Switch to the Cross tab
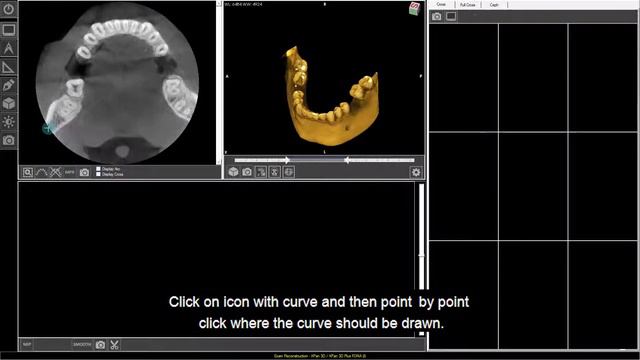The height and width of the screenshot is (360, 640). click(x=441, y=4)
